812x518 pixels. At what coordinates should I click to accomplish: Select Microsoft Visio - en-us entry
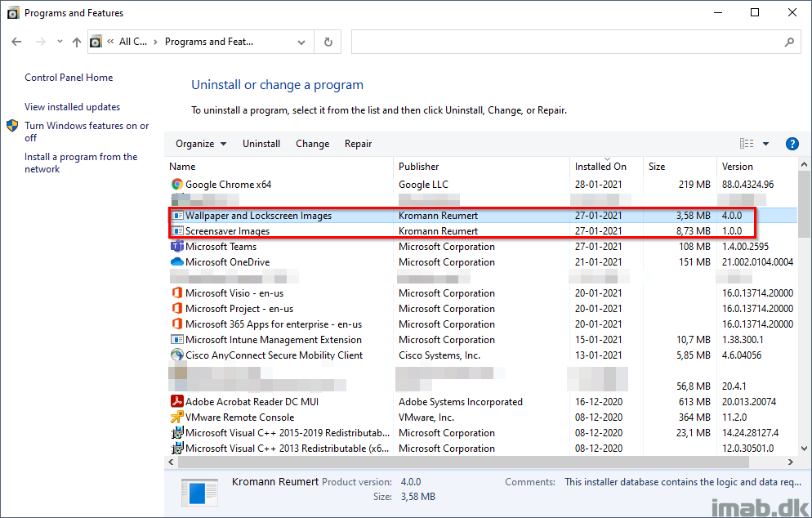234,293
